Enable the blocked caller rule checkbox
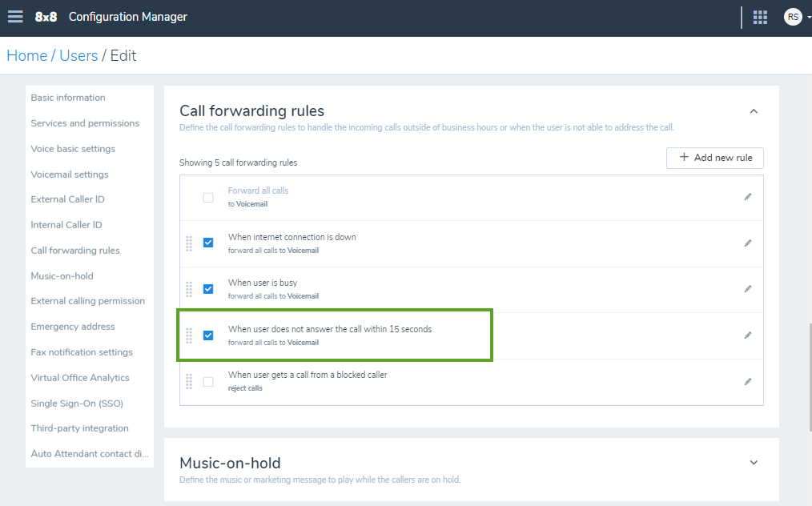812x506 pixels. coord(208,382)
